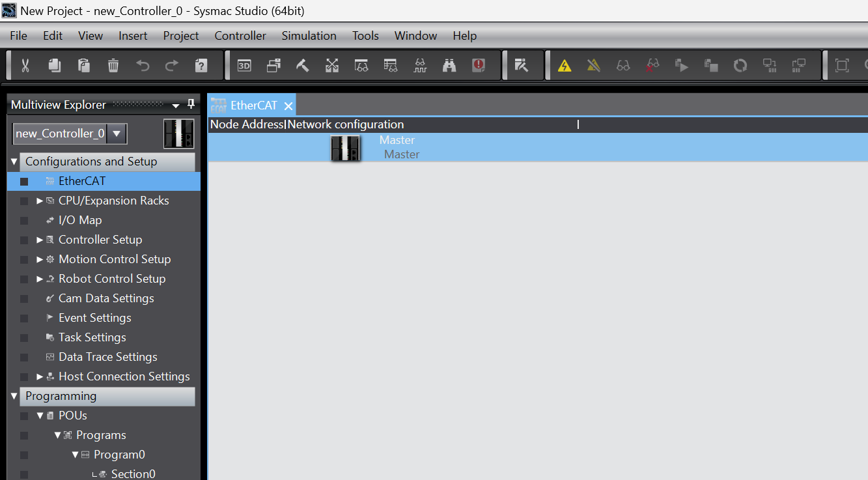868x480 pixels.
Task: Select Task Settings in the tree
Action: (x=92, y=337)
